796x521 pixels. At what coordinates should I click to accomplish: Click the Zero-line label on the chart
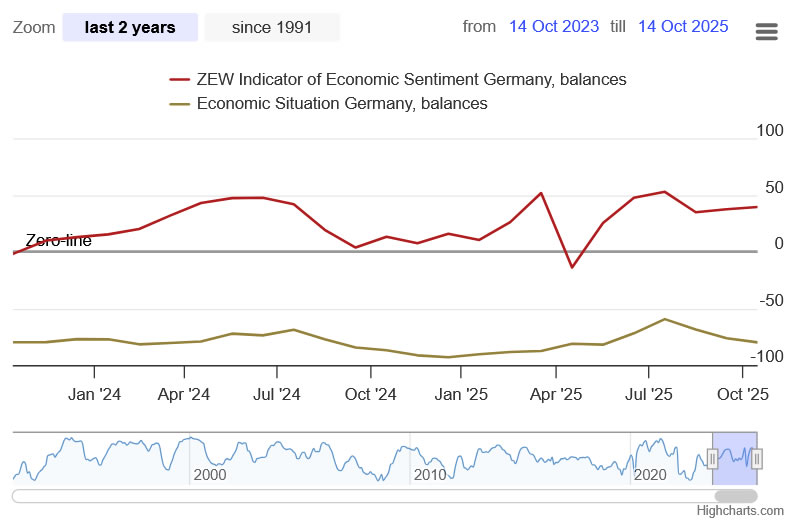click(x=58, y=241)
